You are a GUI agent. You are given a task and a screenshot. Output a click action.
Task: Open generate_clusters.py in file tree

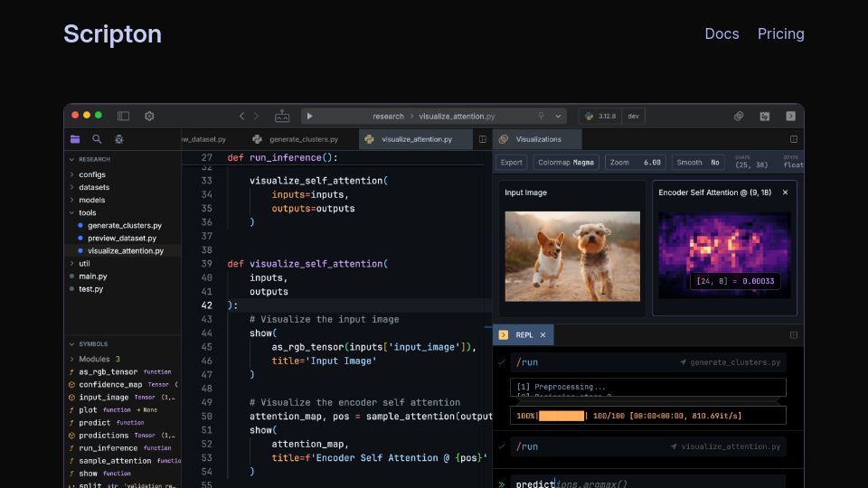pyautogui.click(x=125, y=225)
